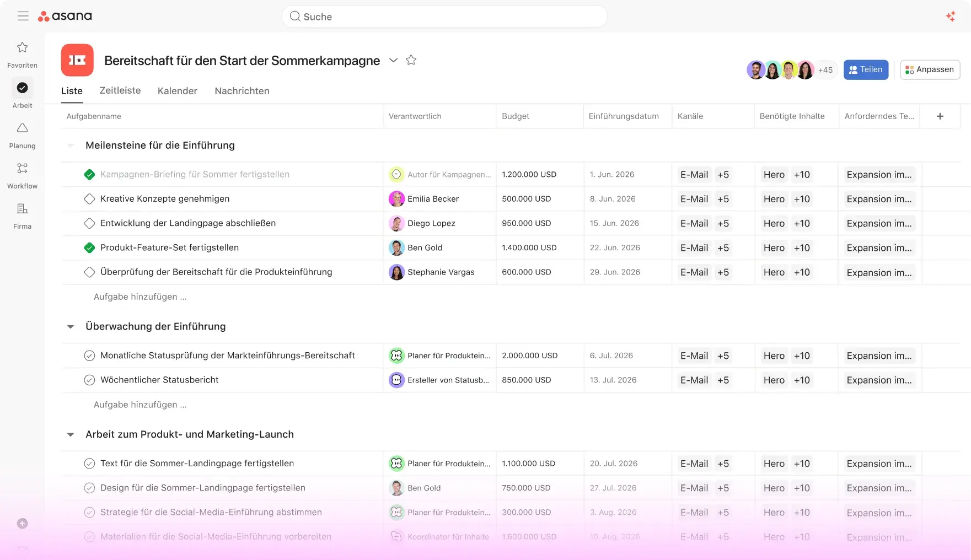Click date cell 13. Jul. 2026
Screen dimensions: 971x560
[628, 380]
